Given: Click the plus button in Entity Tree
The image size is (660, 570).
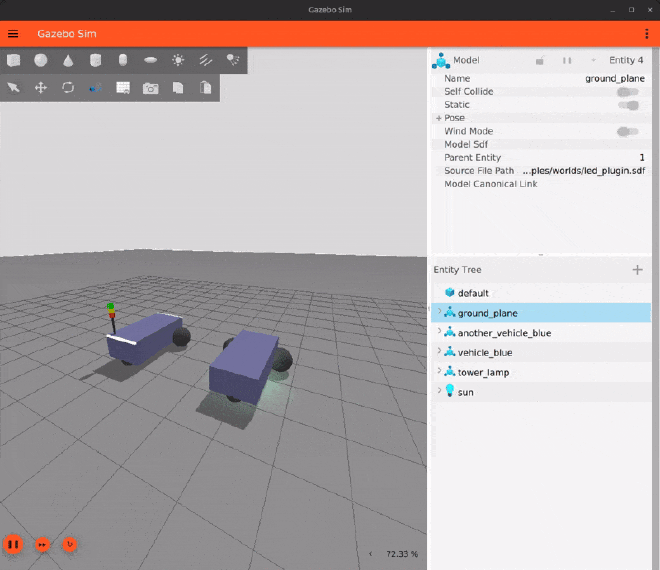Looking at the screenshot, I should [637, 270].
